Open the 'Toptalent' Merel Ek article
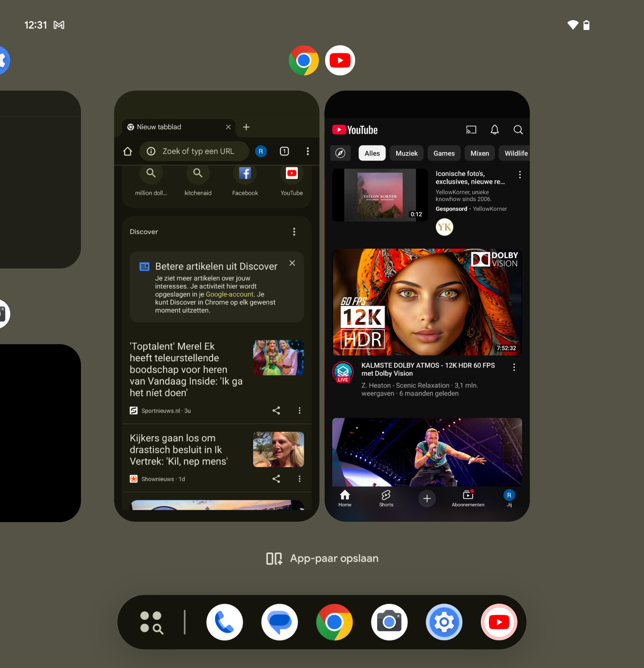 tap(186, 370)
